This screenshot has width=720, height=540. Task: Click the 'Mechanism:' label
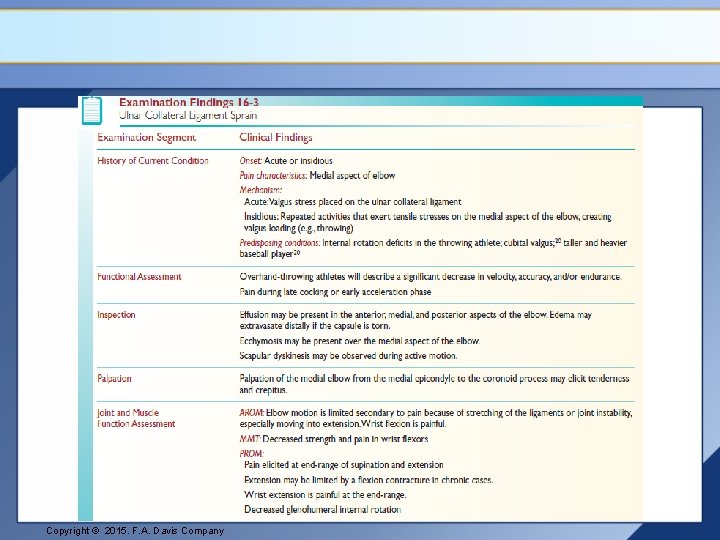point(261,189)
